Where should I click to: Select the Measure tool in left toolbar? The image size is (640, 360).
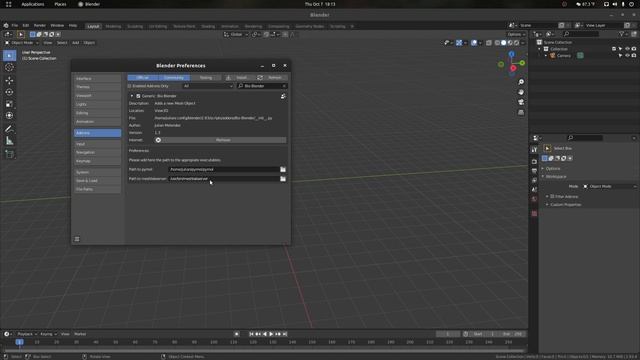point(9,141)
